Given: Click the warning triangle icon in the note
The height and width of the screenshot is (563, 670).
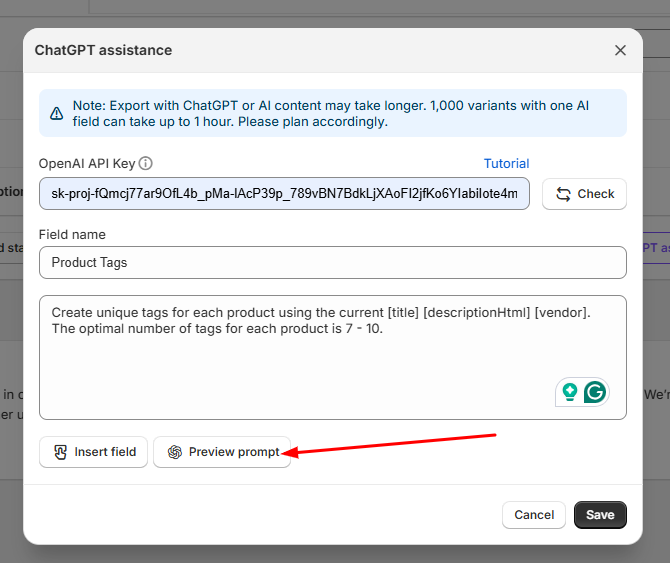Looking at the screenshot, I should click(56, 113).
